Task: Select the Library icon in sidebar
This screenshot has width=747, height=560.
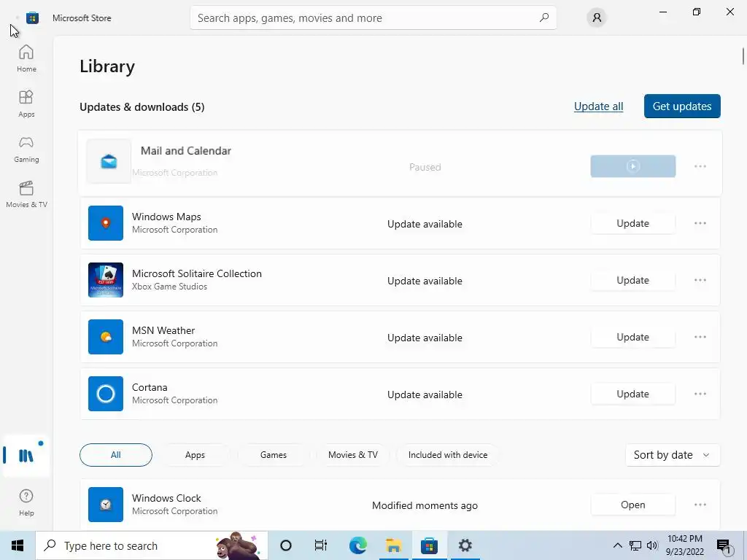Action: pos(26,456)
